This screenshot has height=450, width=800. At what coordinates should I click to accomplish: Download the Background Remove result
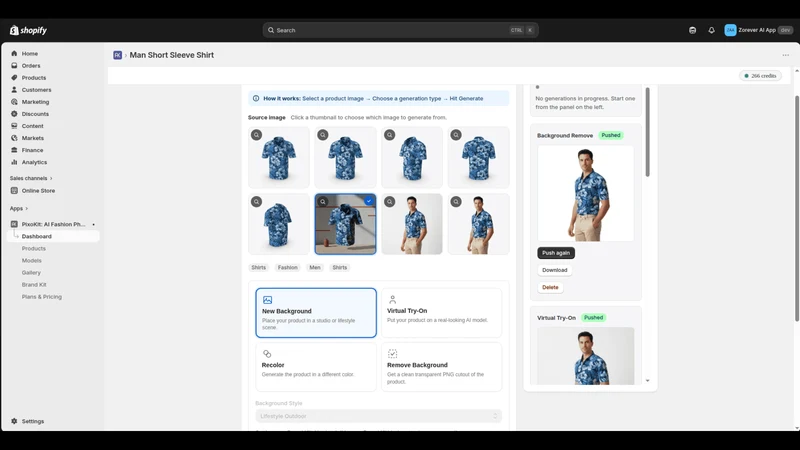[555, 270]
